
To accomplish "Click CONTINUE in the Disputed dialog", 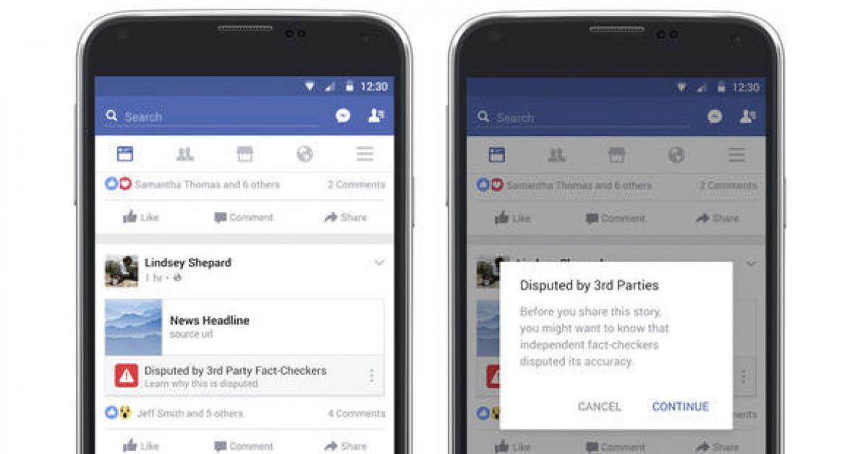I will point(681,407).
